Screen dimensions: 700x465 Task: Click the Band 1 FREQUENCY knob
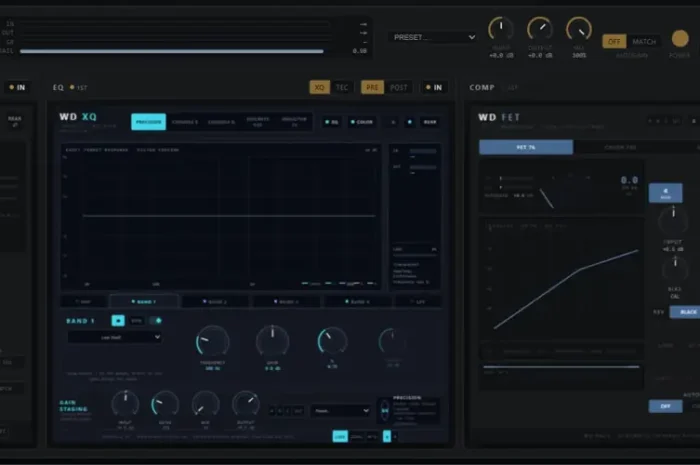[212, 341]
